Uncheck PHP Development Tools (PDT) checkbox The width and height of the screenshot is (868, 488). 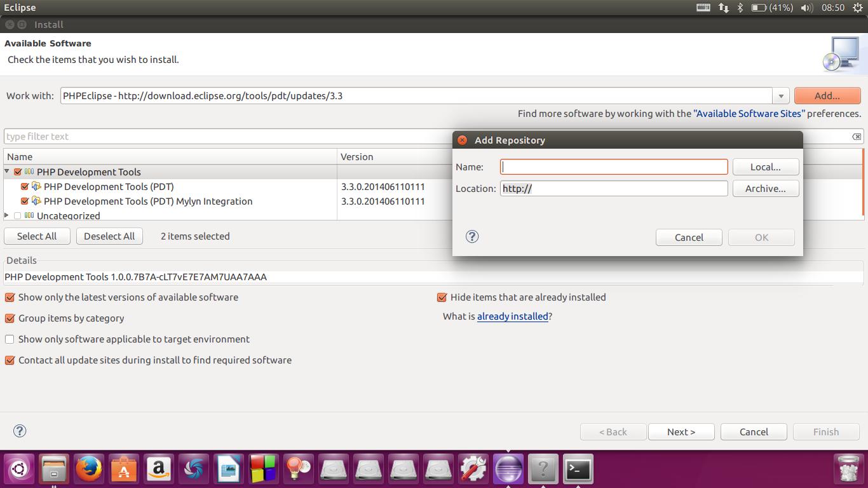[x=25, y=186]
